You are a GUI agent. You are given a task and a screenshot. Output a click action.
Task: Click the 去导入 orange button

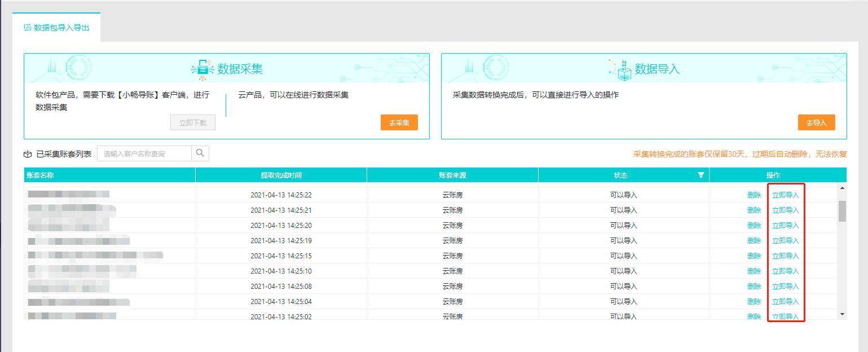point(817,122)
